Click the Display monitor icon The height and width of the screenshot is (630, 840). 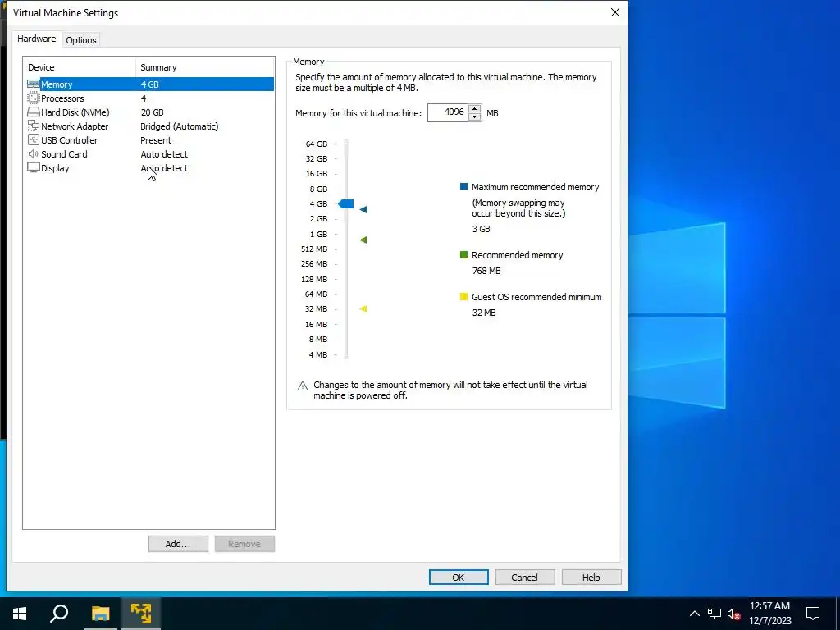33,167
